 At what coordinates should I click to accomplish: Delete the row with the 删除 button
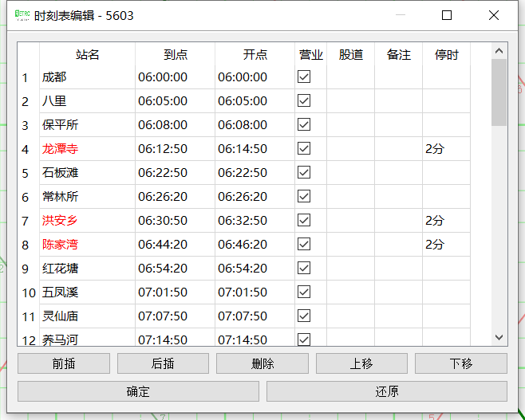pyautogui.click(x=262, y=363)
